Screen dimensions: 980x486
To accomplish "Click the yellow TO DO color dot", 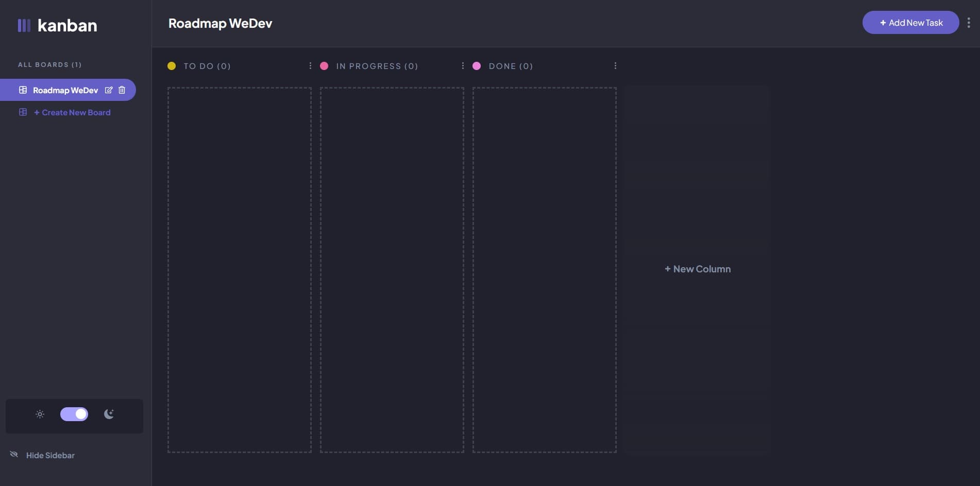I will [x=172, y=66].
